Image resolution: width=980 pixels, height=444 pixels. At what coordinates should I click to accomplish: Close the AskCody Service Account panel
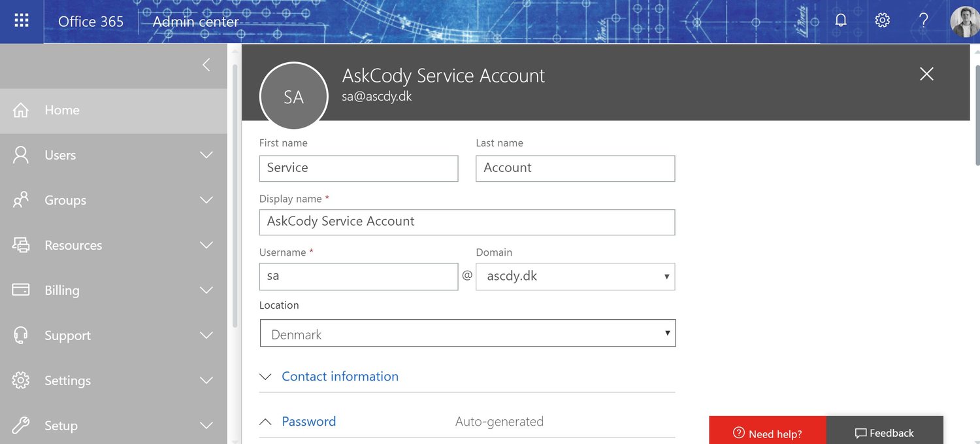click(x=926, y=74)
